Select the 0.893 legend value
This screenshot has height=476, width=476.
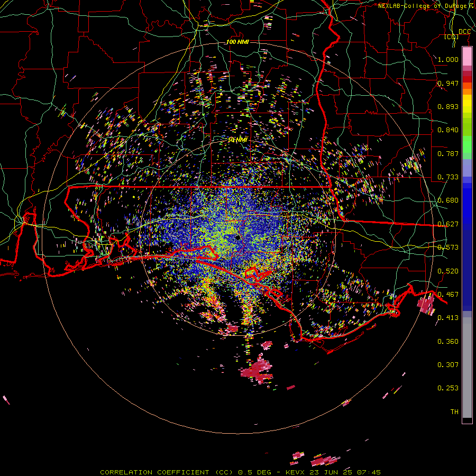pyautogui.click(x=448, y=106)
